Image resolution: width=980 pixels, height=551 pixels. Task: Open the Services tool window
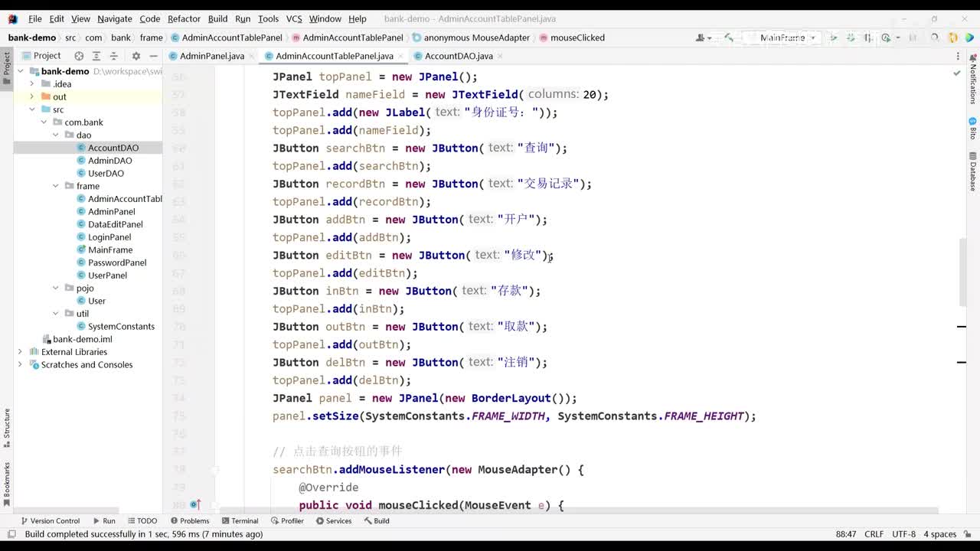point(333,520)
